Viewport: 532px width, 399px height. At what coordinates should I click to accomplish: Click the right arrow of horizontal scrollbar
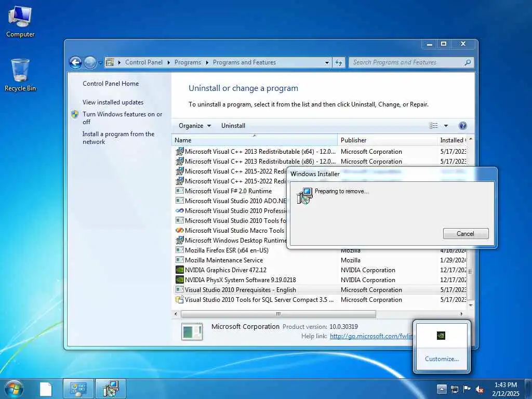[x=461, y=314]
